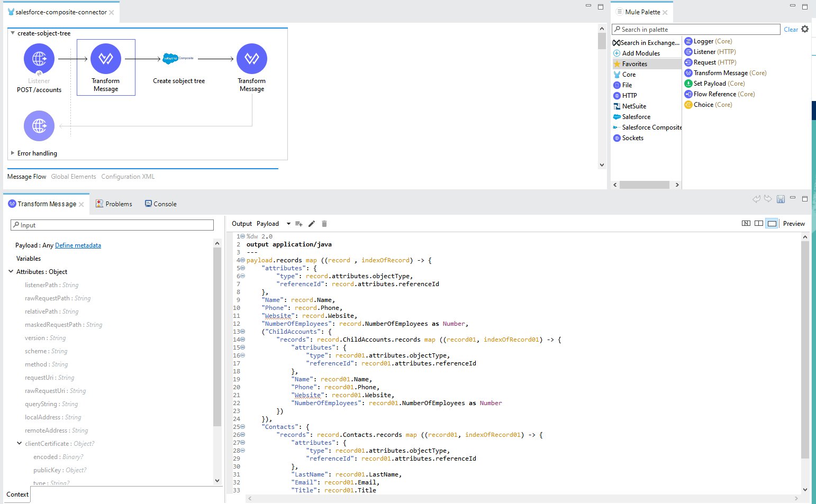
Task: Select Transform Message (Core) from palette
Action: coord(725,73)
